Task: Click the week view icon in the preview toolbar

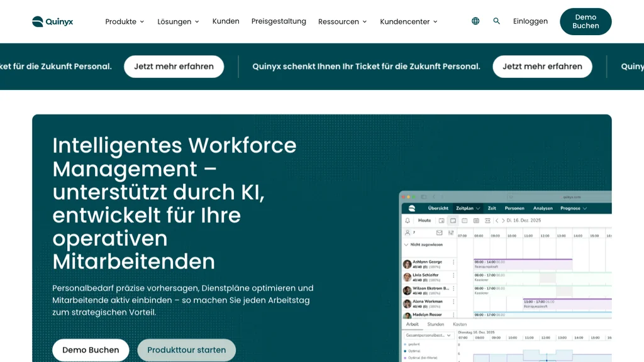Action: tap(465, 221)
